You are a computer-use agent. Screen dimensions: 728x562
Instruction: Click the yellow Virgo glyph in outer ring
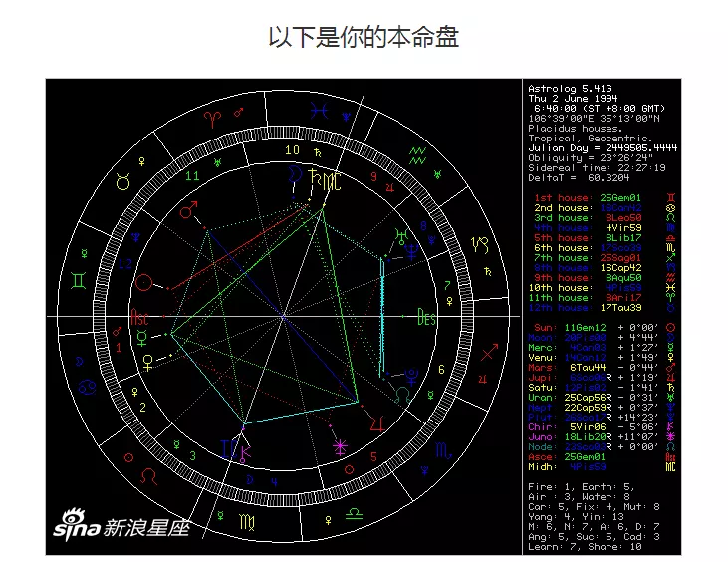247,522
